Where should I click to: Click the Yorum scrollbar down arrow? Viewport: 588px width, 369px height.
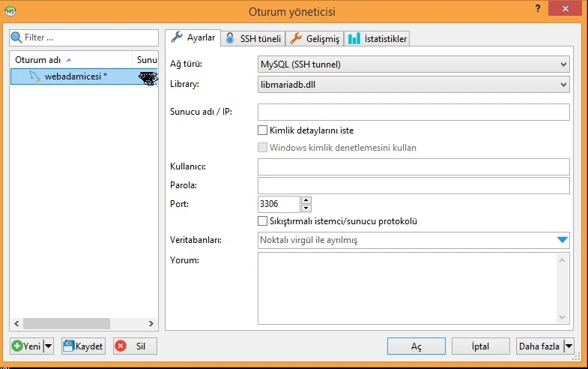pyautogui.click(x=562, y=317)
